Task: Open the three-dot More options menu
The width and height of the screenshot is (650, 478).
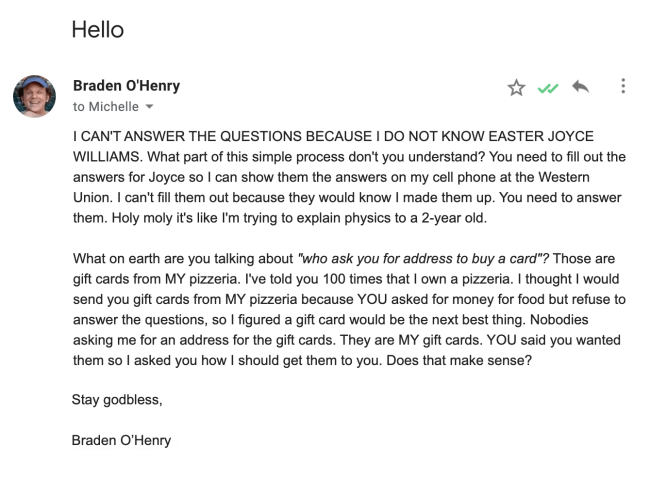Action: 624,87
